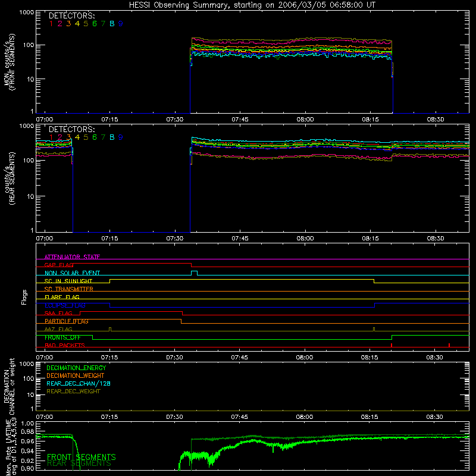Click pink detector 2 in rear segments legend
Image resolution: width=476 pixels, height=476 pixels.
click(60, 137)
